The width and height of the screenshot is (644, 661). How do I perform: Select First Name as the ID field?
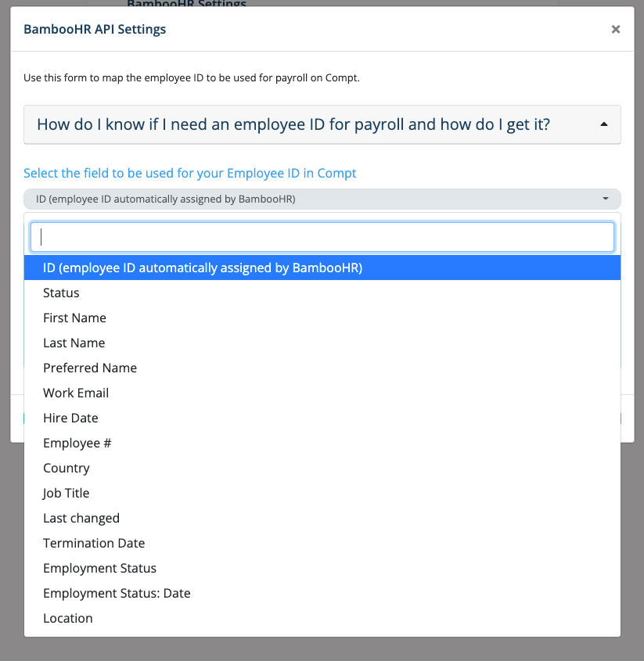pyautogui.click(x=74, y=318)
